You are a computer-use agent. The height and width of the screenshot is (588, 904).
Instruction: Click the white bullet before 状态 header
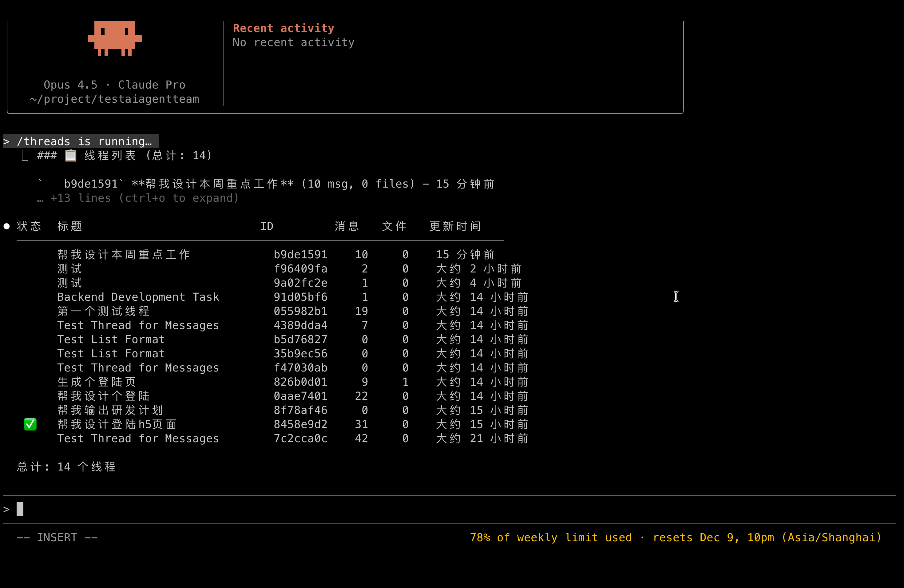tap(6, 226)
